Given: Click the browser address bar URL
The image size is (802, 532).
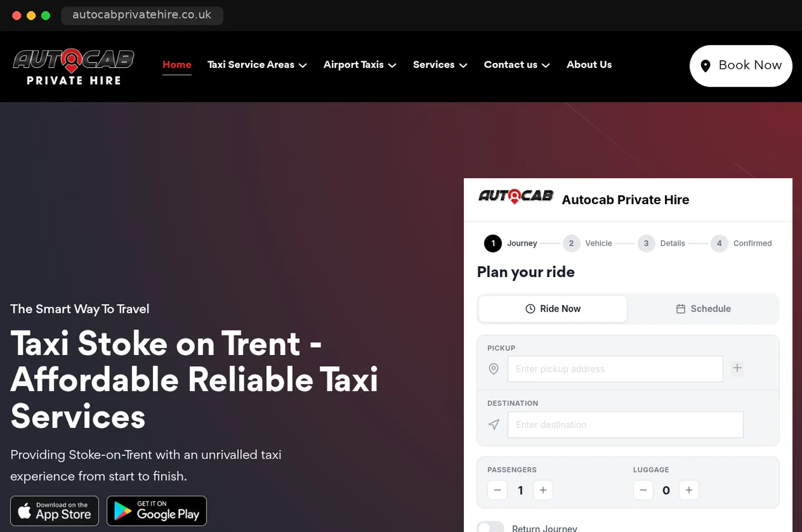Looking at the screenshot, I should click(142, 15).
